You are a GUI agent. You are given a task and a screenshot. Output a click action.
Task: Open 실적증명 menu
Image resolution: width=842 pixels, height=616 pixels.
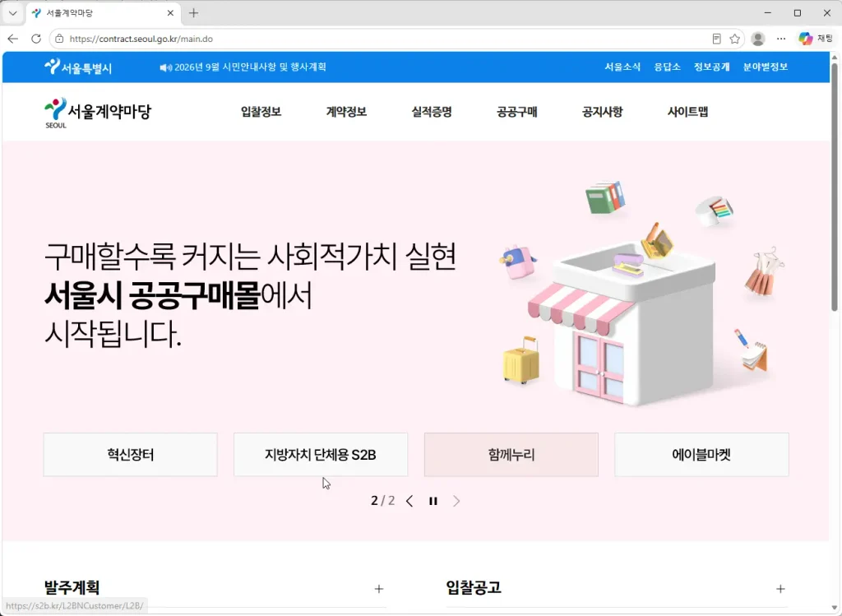(432, 112)
